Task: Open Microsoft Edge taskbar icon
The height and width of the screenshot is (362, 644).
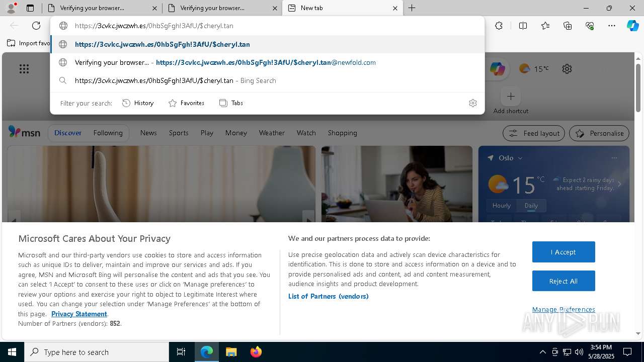Action: click(x=207, y=352)
